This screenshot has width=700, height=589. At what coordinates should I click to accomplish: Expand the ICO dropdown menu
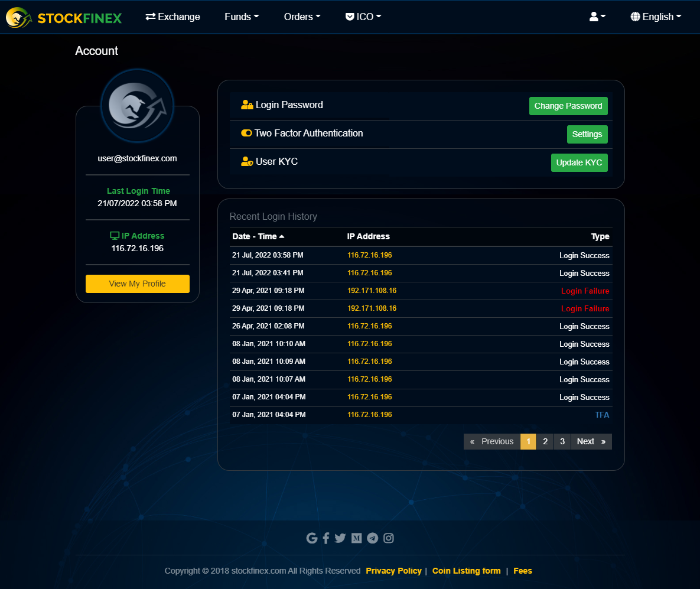pyautogui.click(x=363, y=17)
